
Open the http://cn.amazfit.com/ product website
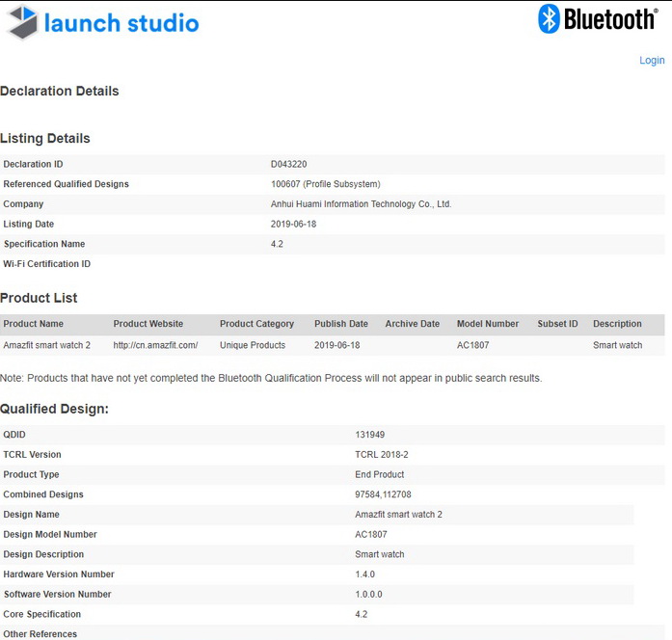point(155,345)
